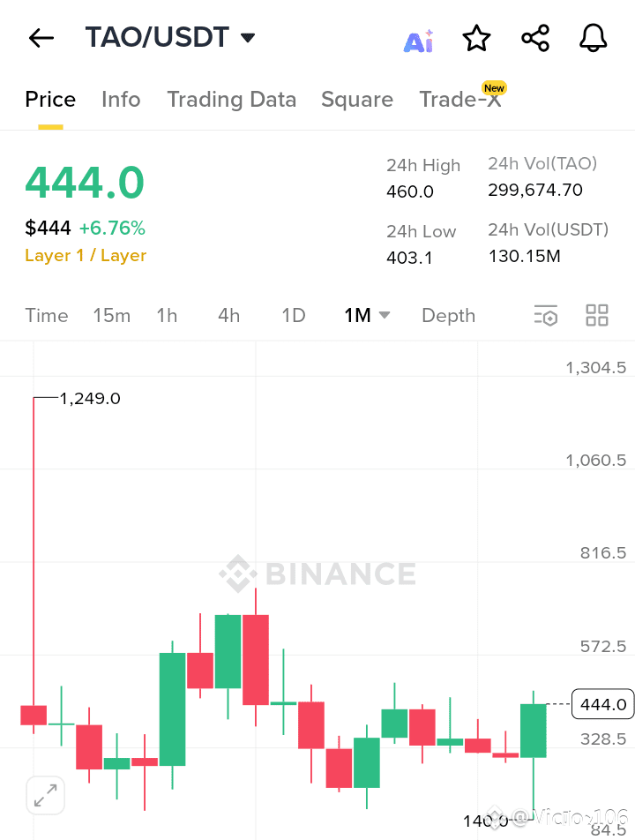Tap the chart grid layout icon
Viewport: 635px width, 840px height.
(x=596, y=315)
